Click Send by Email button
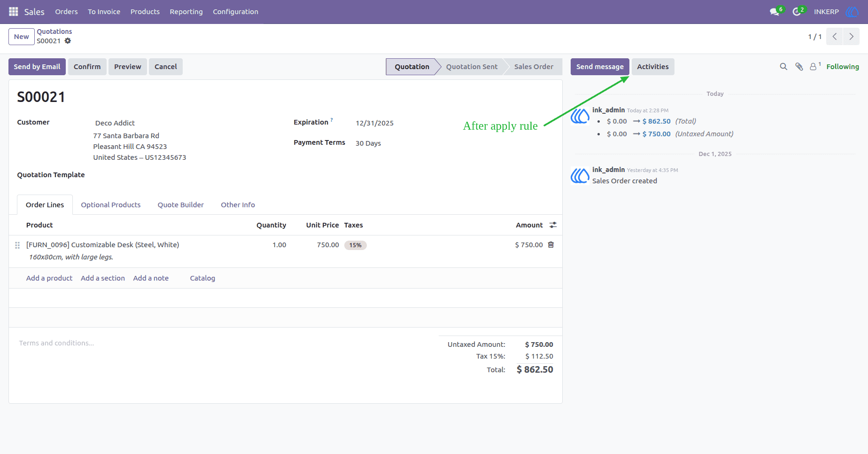868x454 pixels. pos(37,67)
